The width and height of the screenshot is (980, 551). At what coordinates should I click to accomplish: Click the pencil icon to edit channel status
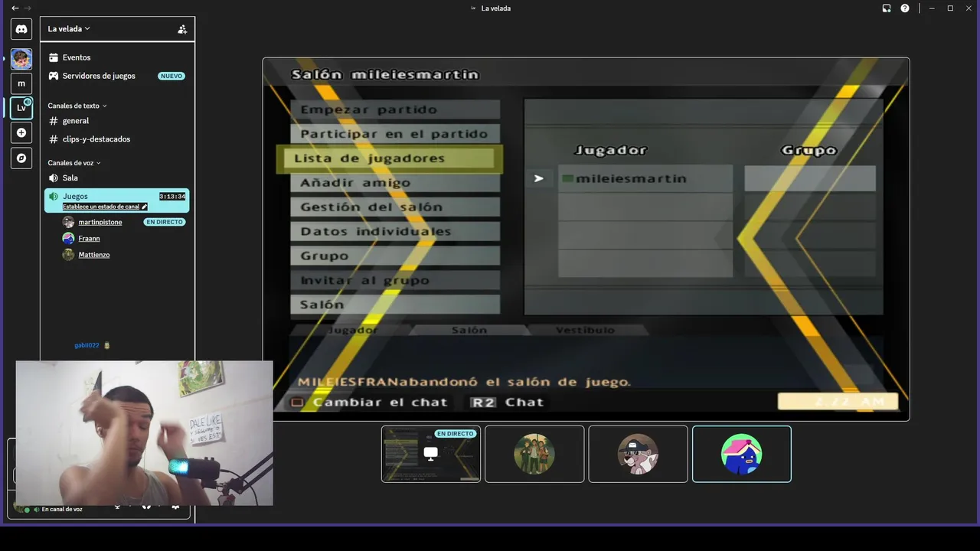click(x=144, y=207)
